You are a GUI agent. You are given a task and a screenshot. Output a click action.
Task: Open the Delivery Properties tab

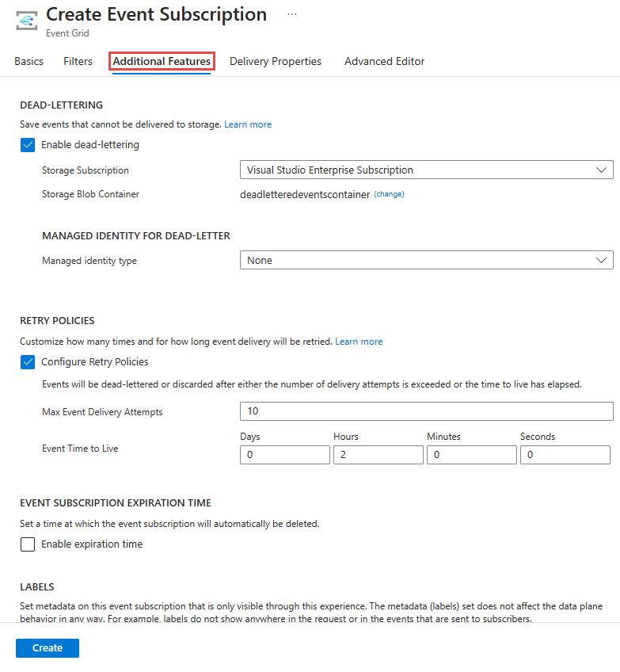coord(275,61)
